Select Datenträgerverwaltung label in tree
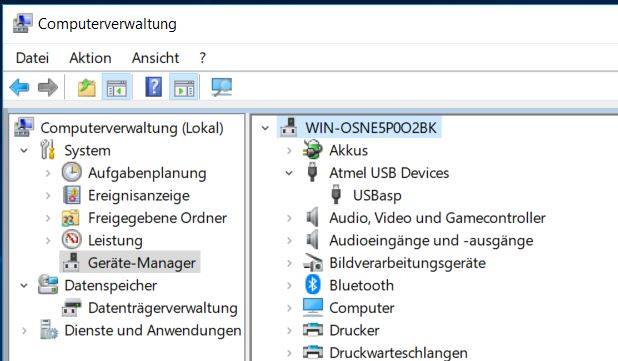The image size is (618, 361). 163,308
